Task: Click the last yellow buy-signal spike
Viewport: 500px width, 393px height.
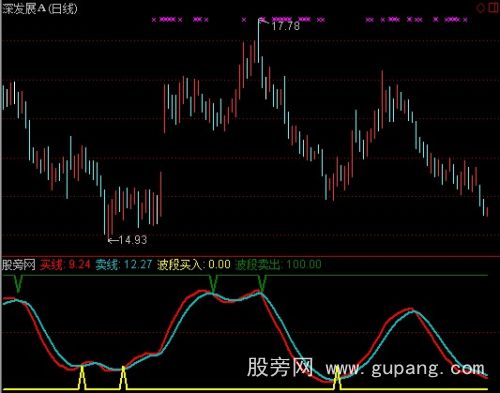Action: 337,377
